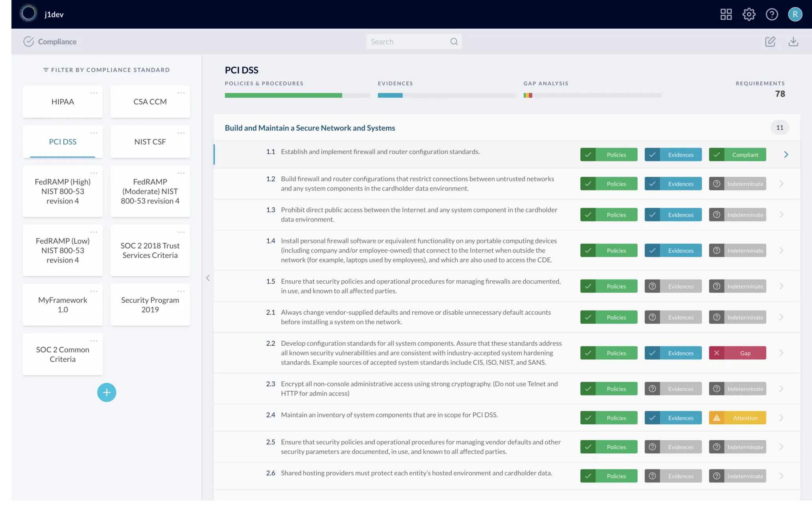This screenshot has height=514, width=812.
Task: Select the FedRAMP (Low) NIST 800-53 standard
Action: point(63,250)
